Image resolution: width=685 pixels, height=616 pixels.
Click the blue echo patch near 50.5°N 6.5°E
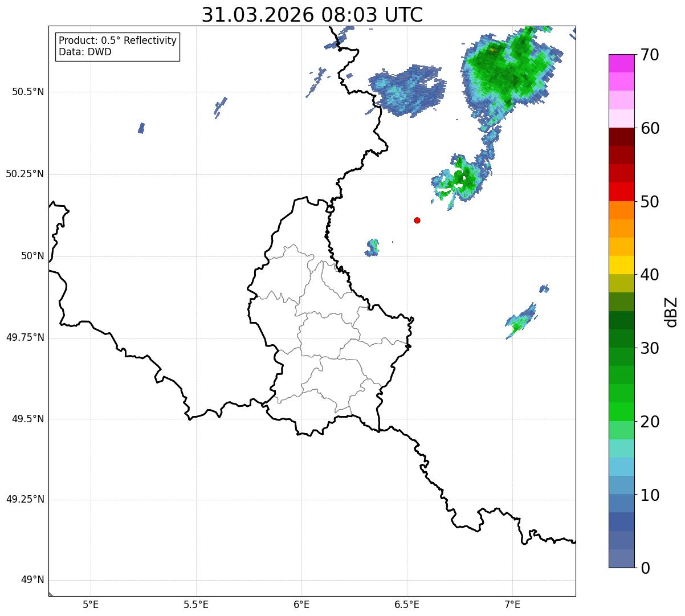point(407,90)
